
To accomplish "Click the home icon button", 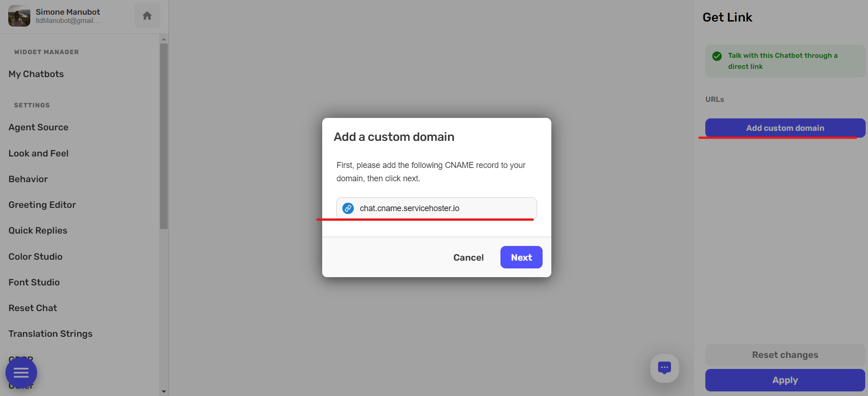I will [147, 16].
